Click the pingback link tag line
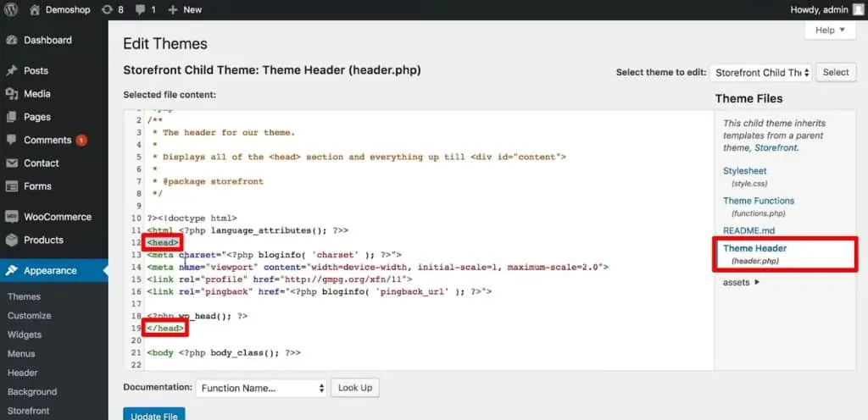The image size is (868, 420). pos(320,291)
